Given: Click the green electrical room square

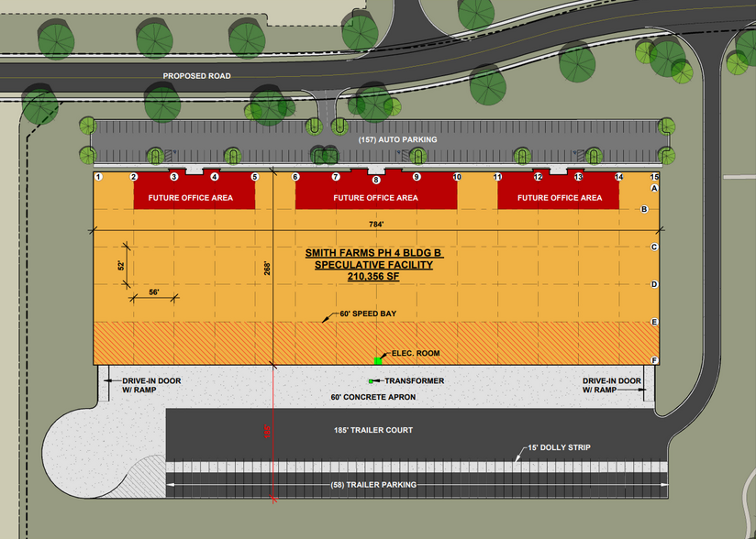Looking at the screenshot, I should 378,361.
